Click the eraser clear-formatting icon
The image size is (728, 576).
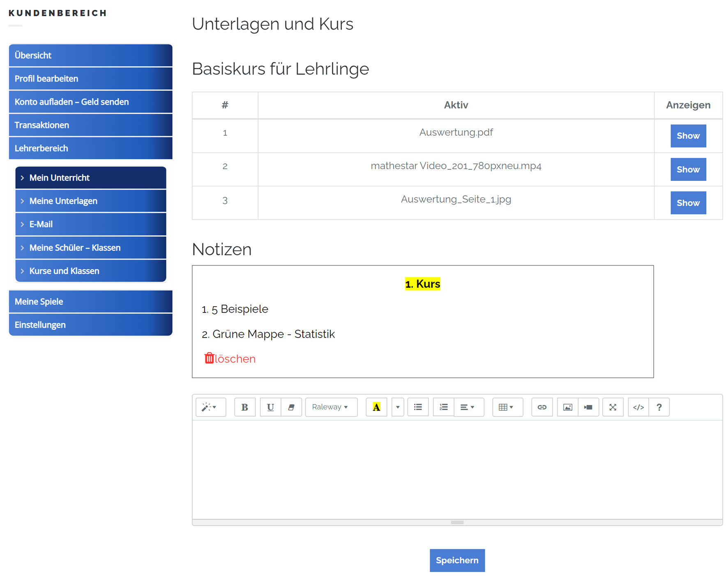coord(291,407)
